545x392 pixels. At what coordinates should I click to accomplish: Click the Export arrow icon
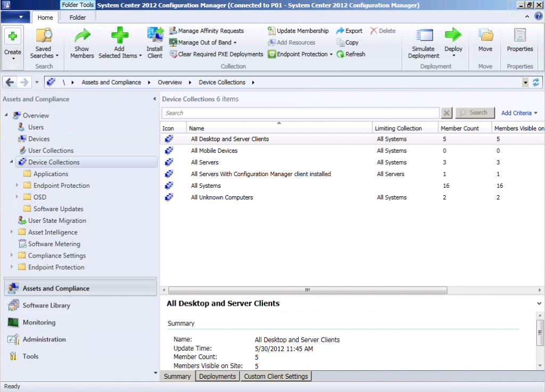(340, 30)
